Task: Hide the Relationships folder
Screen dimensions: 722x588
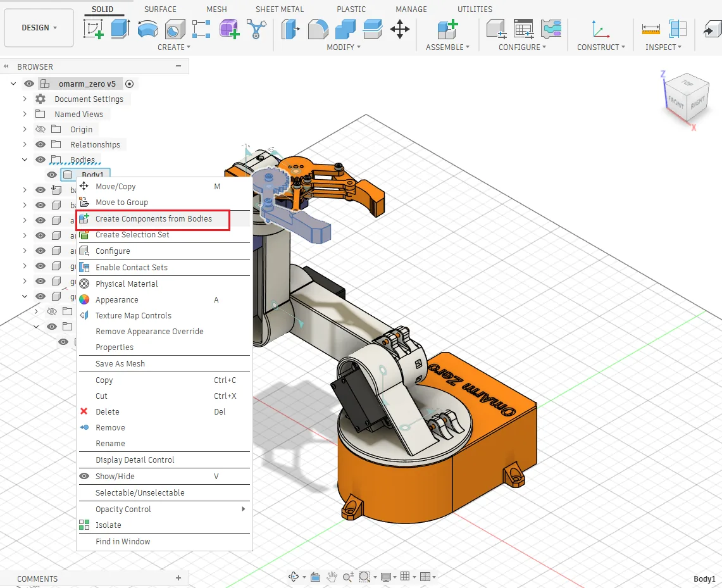Action: [40, 144]
